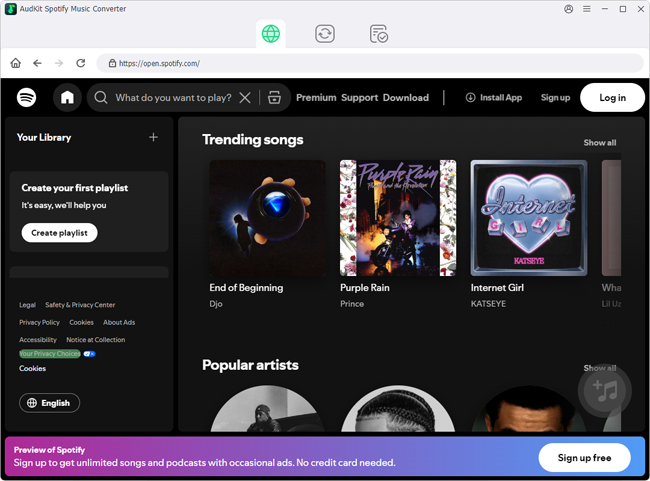
Task: Click the browser home icon in toolbar
Action: coord(16,63)
